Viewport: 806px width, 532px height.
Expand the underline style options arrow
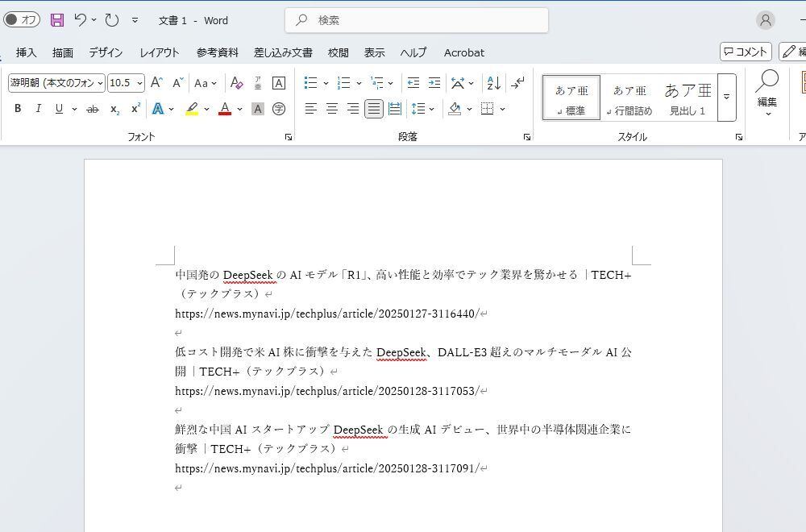(x=74, y=109)
